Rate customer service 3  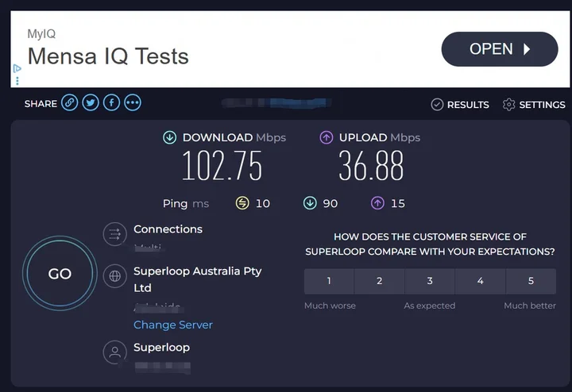[x=430, y=281]
